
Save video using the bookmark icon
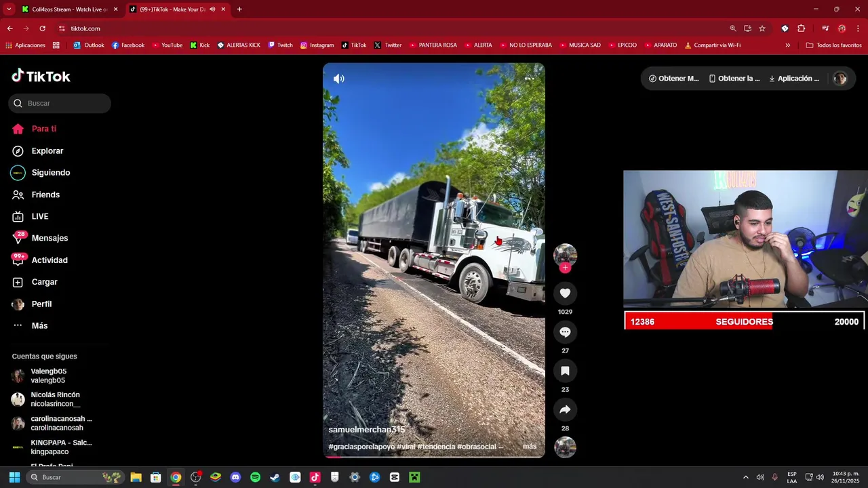(x=565, y=371)
